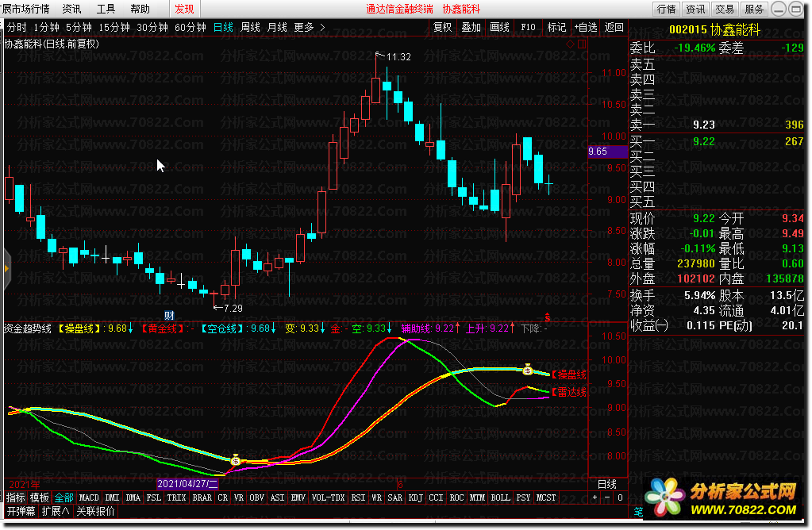This screenshot has height=530, width=812.
Task: Open the 交易 trading button
Action: click(725, 9)
